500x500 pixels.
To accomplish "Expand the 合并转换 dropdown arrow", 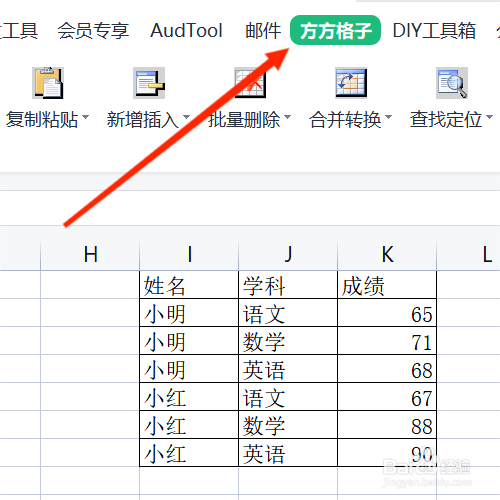I will (x=388, y=117).
